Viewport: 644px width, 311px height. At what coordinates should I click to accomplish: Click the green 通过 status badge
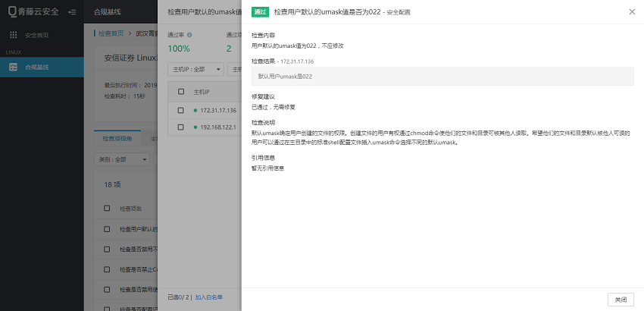[x=261, y=12]
